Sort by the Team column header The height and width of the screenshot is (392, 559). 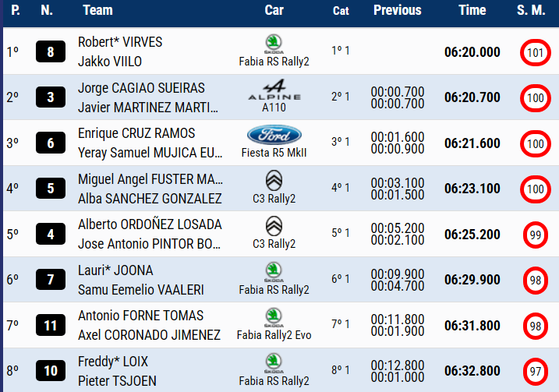[x=97, y=10]
